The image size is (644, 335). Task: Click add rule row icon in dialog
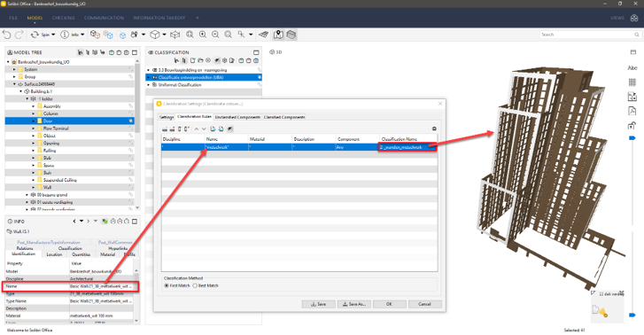pos(165,129)
